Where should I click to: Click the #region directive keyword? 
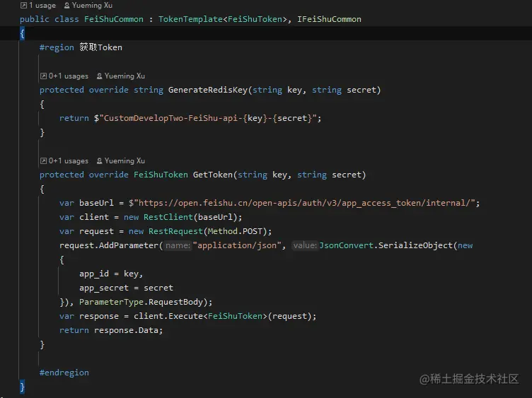pyautogui.click(x=57, y=47)
